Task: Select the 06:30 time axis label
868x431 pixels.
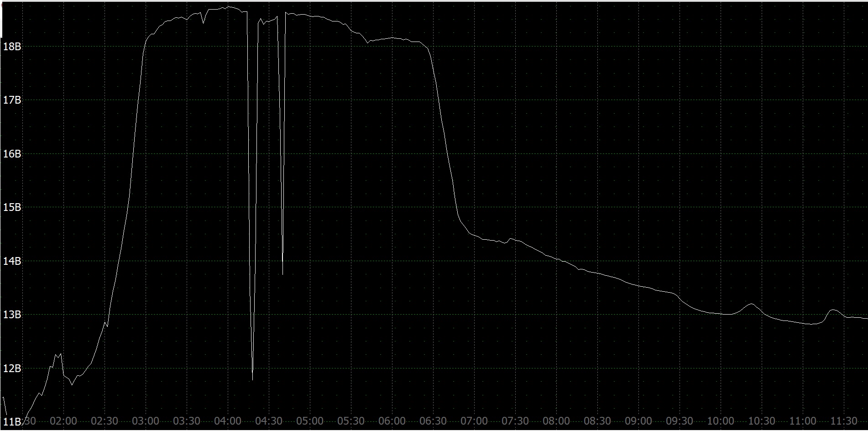Action: tap(433, 421)
